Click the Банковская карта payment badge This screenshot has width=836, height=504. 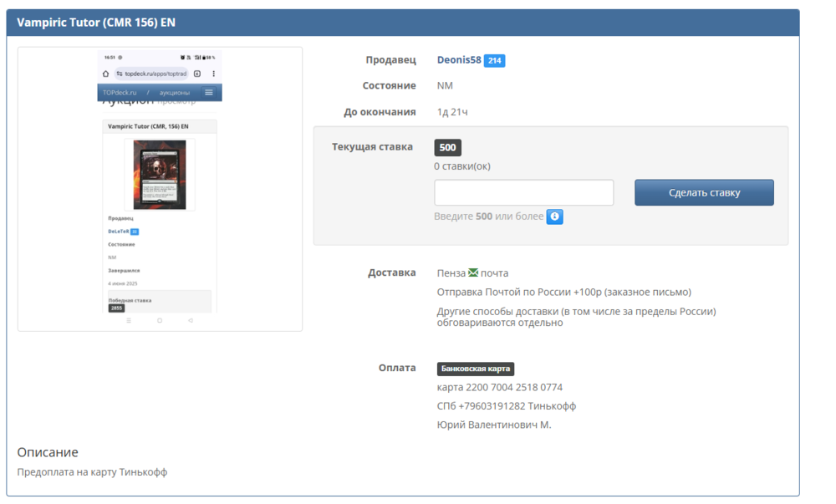(x=473, y=368)
